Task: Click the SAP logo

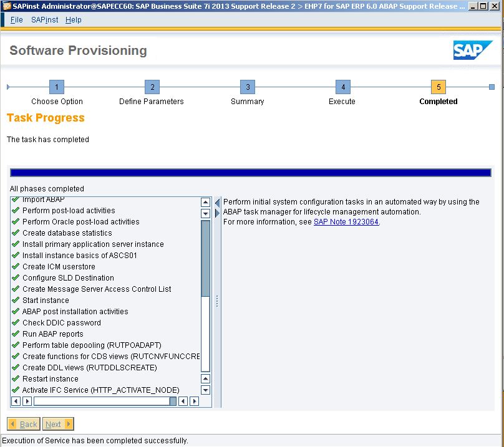Action: click(473, 50)
